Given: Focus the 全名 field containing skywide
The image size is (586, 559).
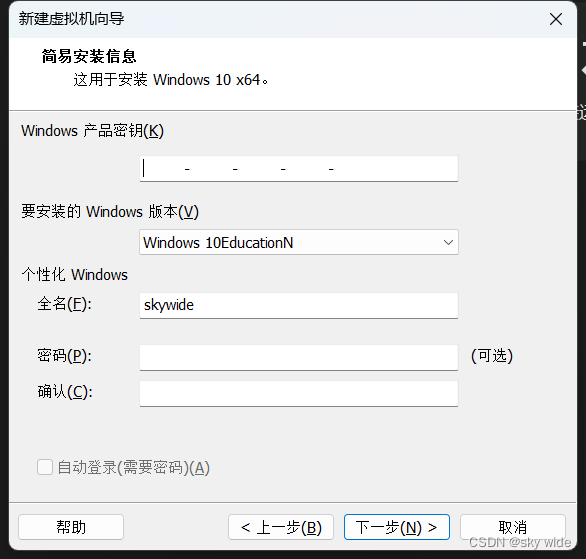Looking at the screenshot, I should 299,306.
